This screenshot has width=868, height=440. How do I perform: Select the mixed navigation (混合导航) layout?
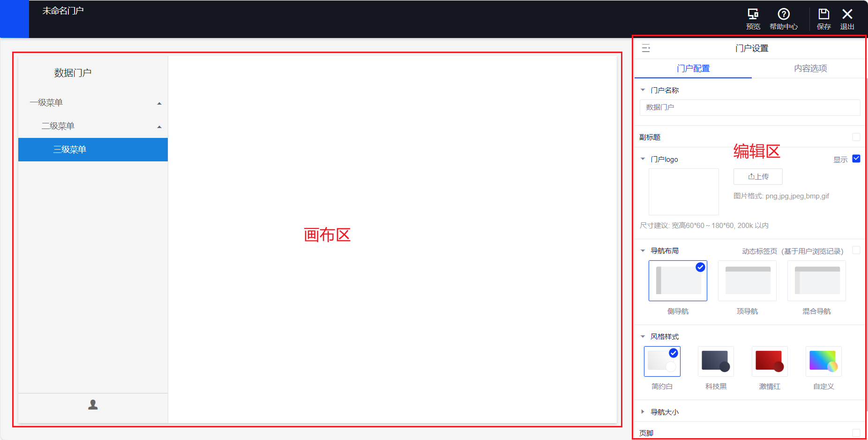[x=816, y=281]
